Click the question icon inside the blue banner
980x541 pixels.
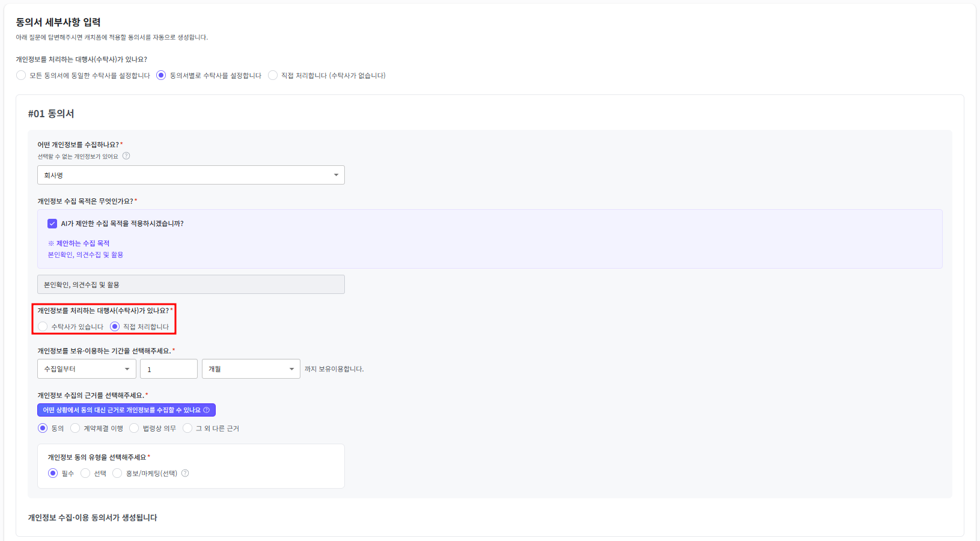pos(207,410)
